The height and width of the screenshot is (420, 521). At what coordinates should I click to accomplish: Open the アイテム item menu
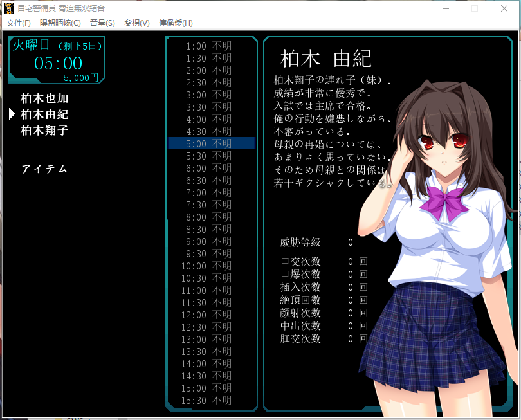coord(44,169)
